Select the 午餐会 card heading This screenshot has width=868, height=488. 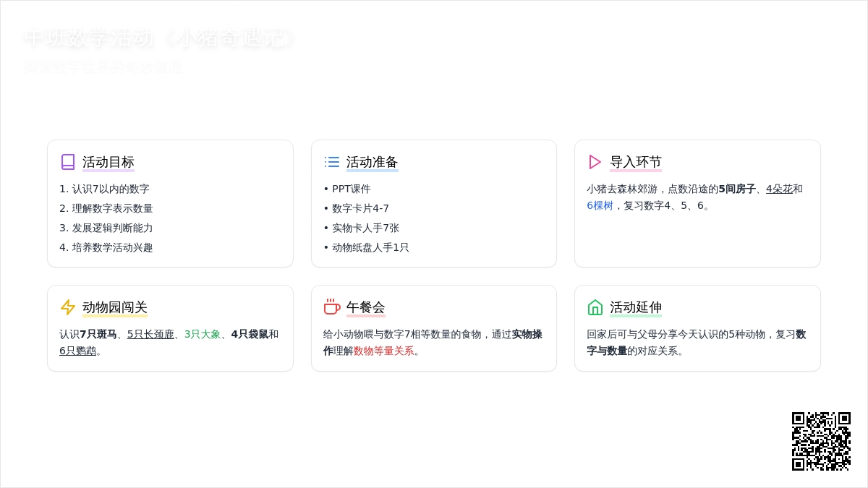click(366, 307)
